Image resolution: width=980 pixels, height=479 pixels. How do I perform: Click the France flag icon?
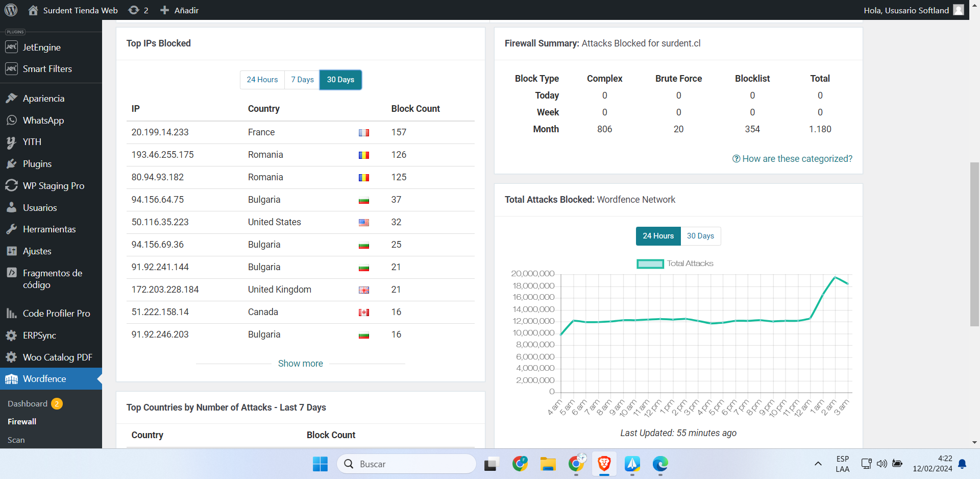pyautogui.click(x=363, y=133)
